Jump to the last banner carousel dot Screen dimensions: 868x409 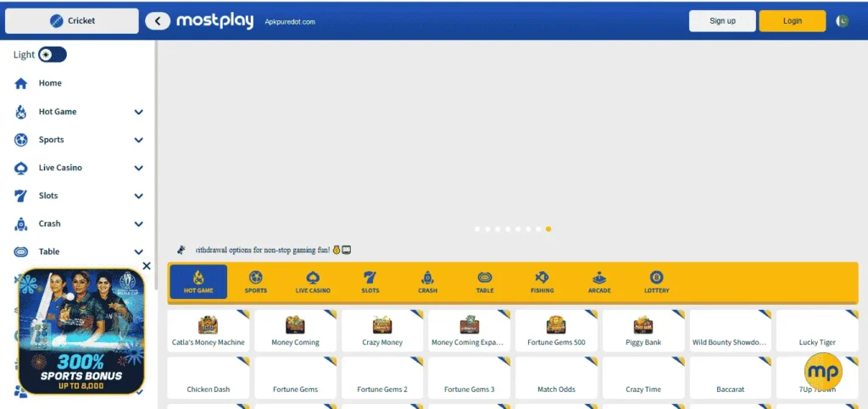pos(549,229)
